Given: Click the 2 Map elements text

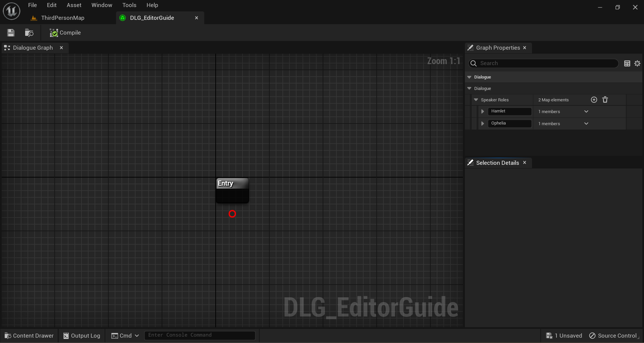Looking at the screenshot, I should pyautogui.click(x=553, y=100).
